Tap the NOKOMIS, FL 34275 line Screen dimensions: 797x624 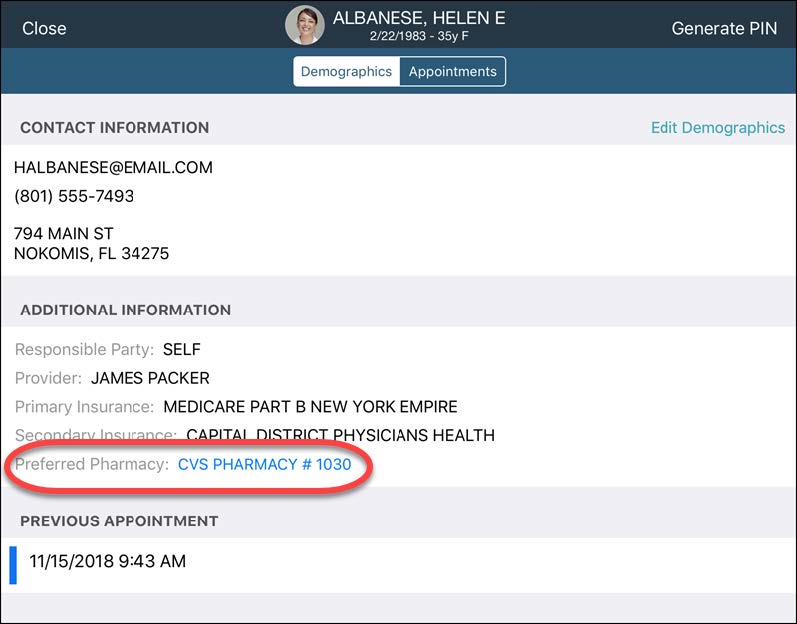pos(91,254)
